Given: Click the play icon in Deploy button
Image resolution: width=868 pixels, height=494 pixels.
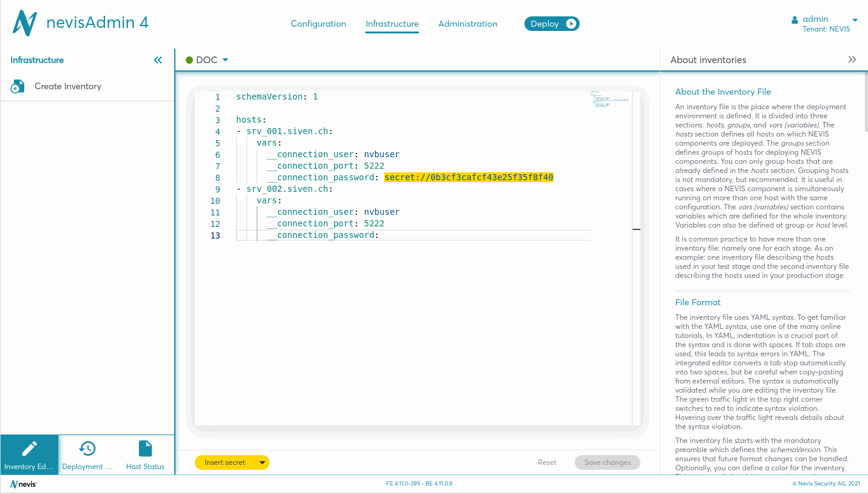Looking at the screenshot, I should [571, 24].
